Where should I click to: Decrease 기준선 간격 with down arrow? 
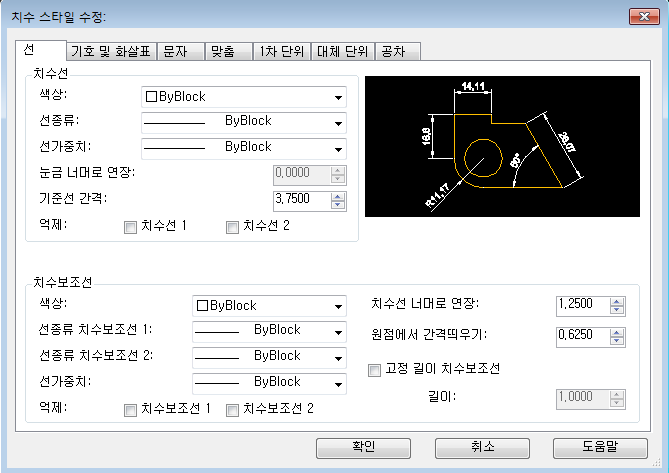click(338, 205)
